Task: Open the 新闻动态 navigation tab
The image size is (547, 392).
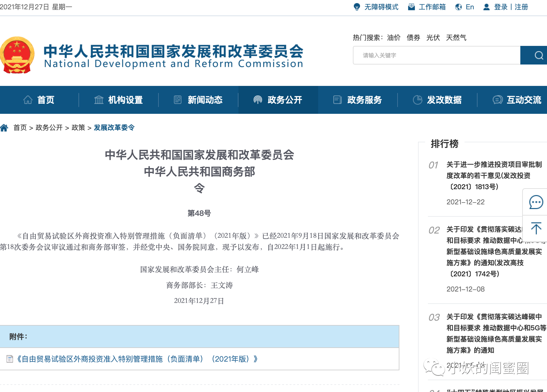Action: (198, 100)
